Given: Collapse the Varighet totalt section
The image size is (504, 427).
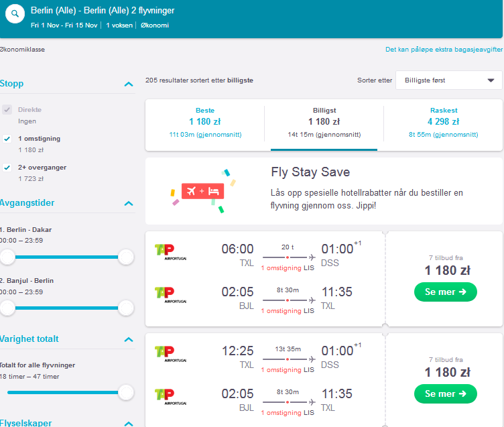Looking at the screenshot, I should click(129, 339).
